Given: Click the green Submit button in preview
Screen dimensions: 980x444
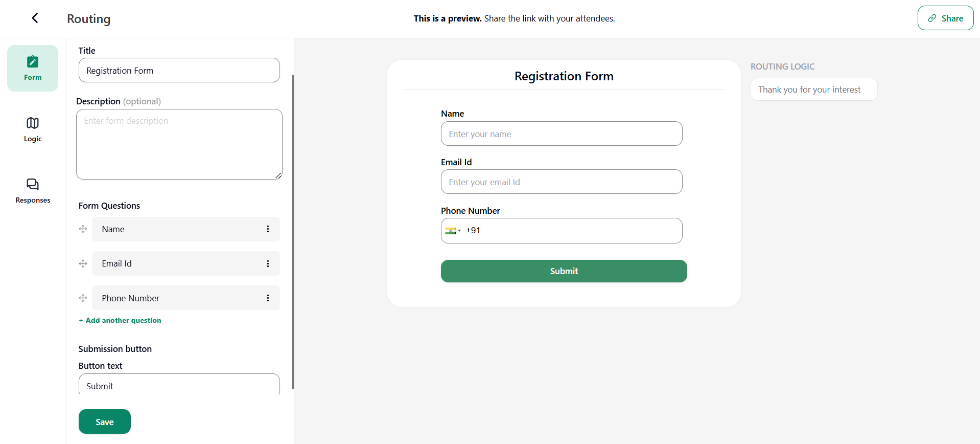Looking at the screenshot, I should click(x=564, y=271).
